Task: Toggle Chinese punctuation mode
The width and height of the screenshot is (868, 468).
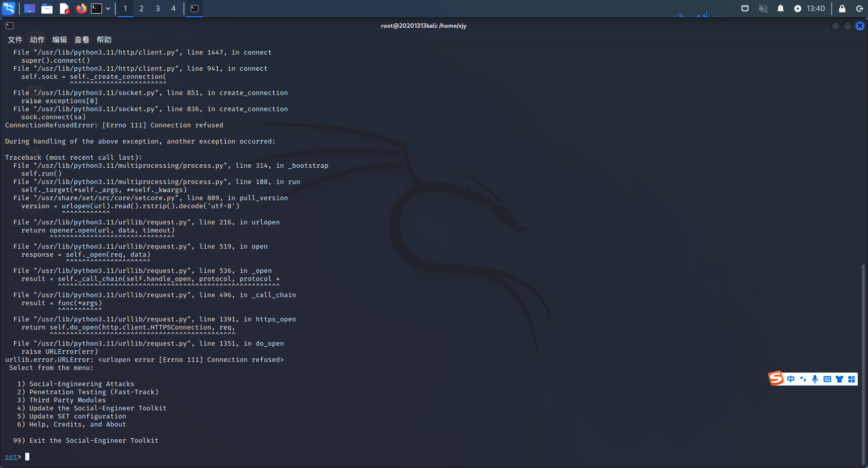Action: pos(803,379)
